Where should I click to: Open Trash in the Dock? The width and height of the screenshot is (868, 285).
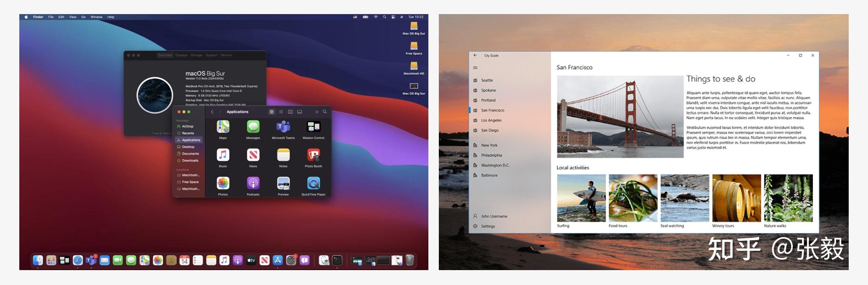click(409, 260)
